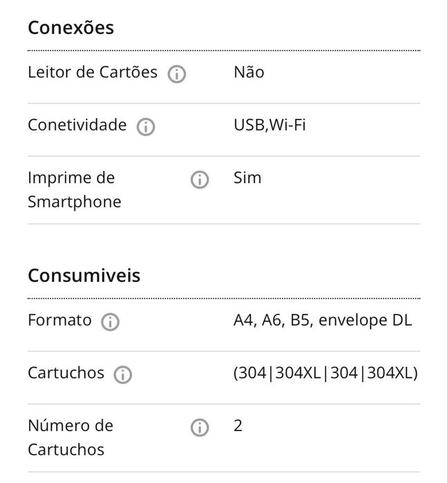Show info tooltip for Conetividade
This screenshot has height=483, width=448.
[146, 126]
